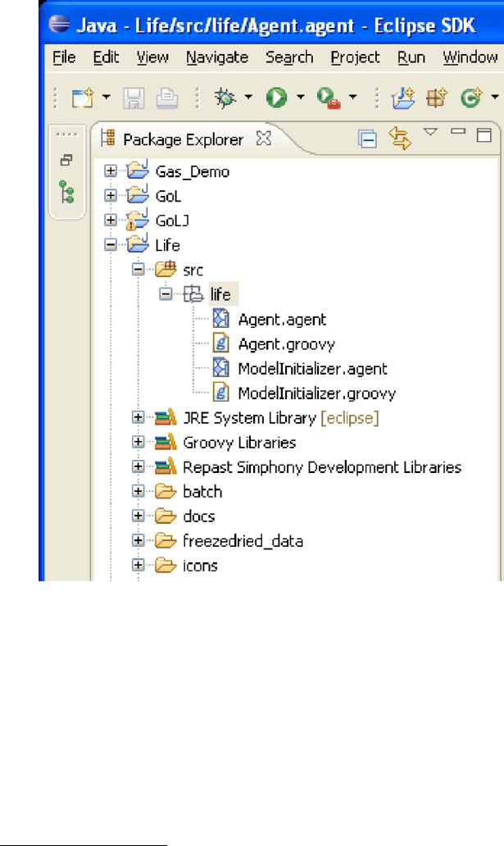Open the Navigate menu
Image resolution: width=504 pixels, height=846 pixels.
click(x=217, y=57)
